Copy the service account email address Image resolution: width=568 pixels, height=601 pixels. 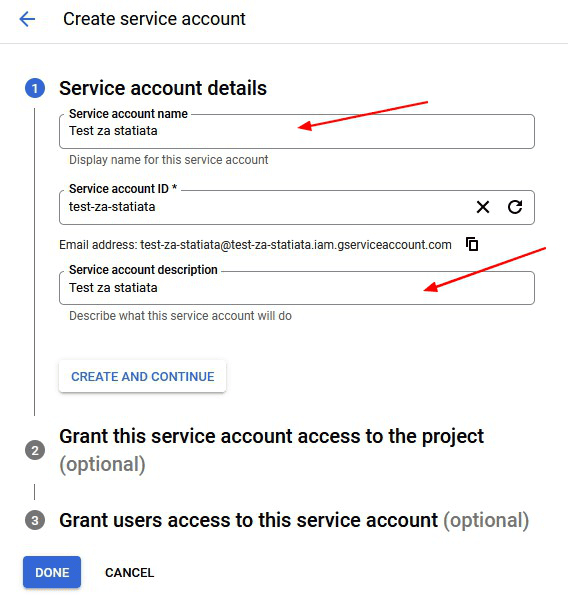point(472,244)
